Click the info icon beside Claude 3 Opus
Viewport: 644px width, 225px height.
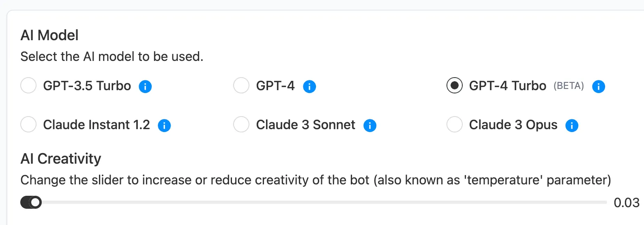pyautogui.click(x=572, y=125)
